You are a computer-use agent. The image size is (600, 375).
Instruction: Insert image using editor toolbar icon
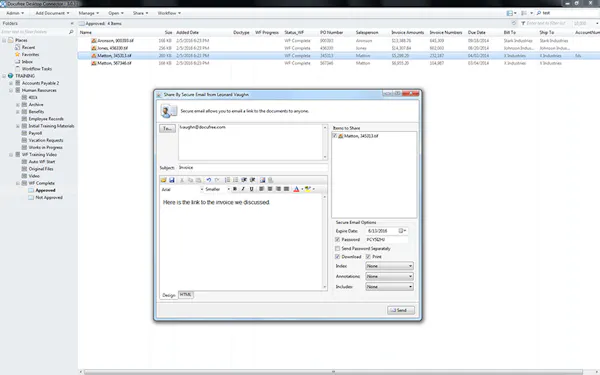click(x=262, y=180)
